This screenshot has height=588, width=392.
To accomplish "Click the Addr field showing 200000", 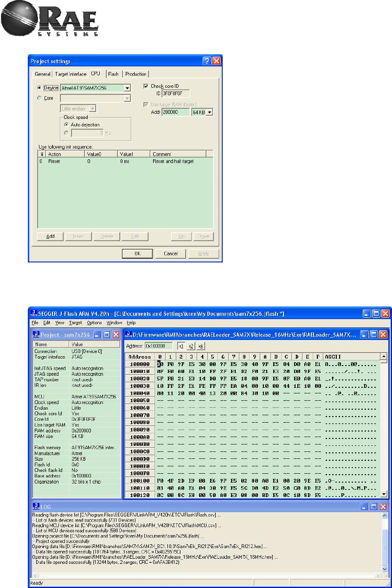I will tap(176, 112).
